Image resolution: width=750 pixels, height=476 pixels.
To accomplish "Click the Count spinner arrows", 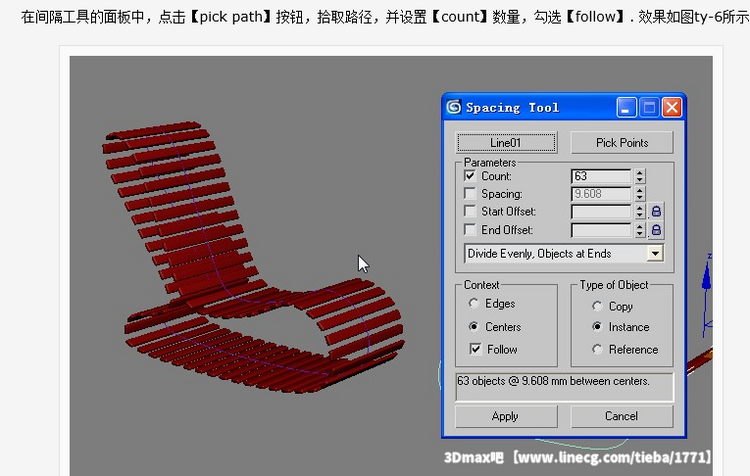I will pyautogui.click(x=640, y=176).
